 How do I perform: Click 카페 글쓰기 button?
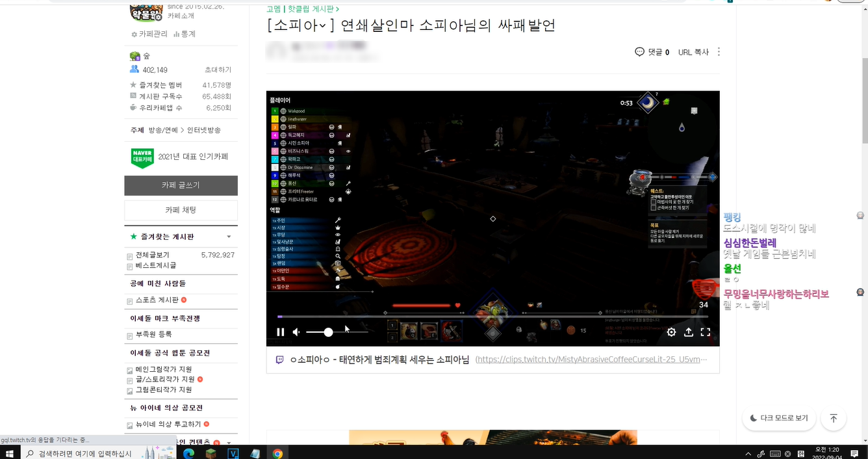(181, 185)
